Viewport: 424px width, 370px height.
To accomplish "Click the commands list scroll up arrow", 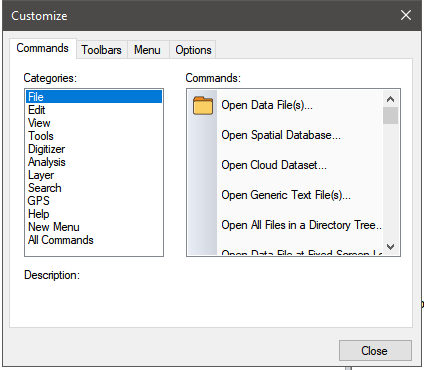I will [390, 99].
